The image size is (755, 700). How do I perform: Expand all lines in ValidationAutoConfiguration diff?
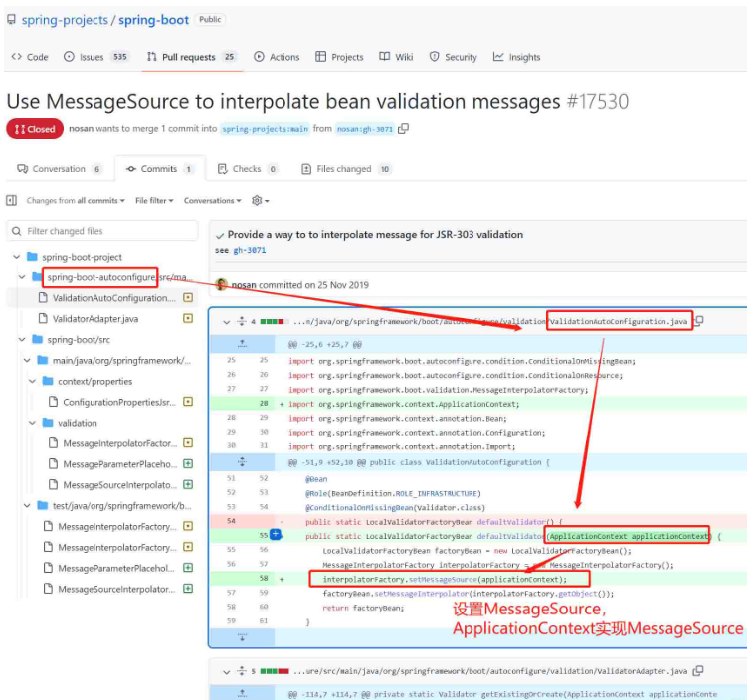[242, 321]
